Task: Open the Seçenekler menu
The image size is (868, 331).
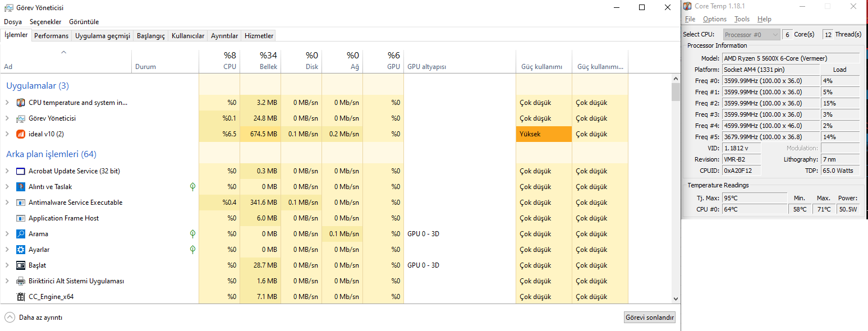Action: coord(45,22)
